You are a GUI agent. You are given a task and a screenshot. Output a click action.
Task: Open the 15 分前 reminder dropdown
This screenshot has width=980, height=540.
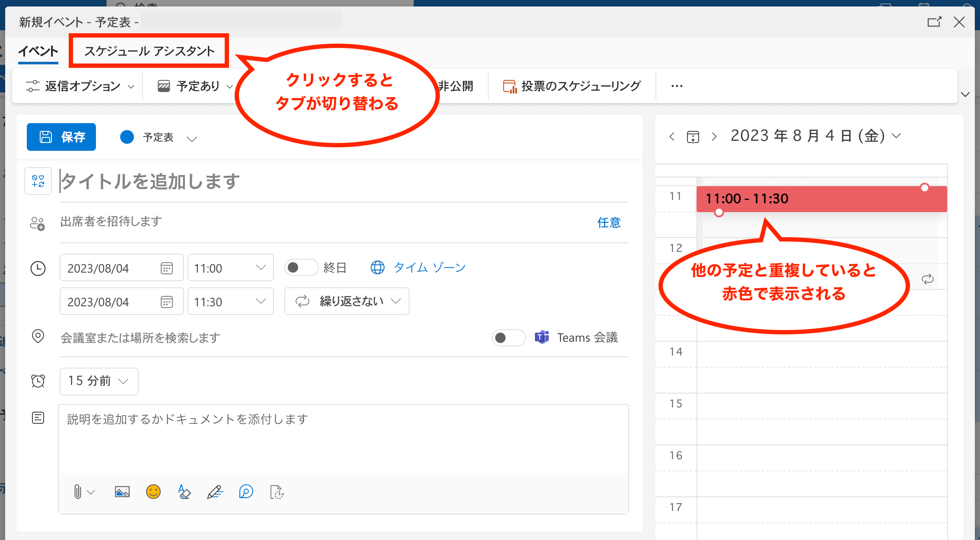[99, 381]
